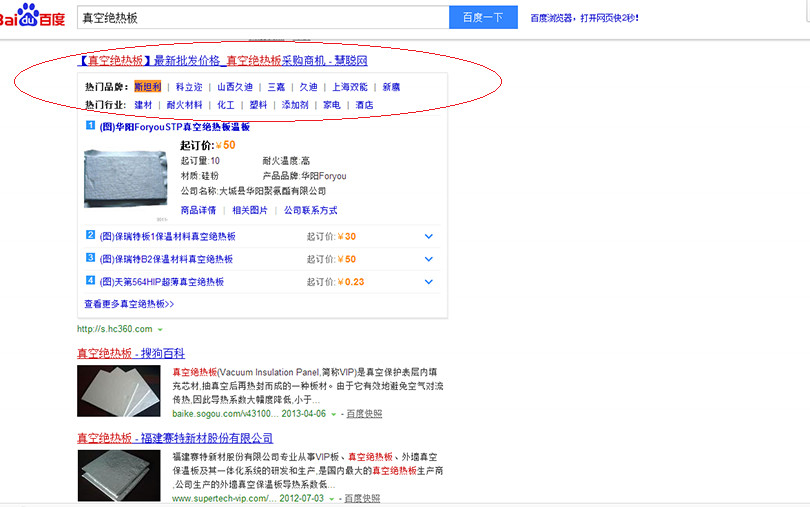Open the 公司联系方式 link
This screenshot has height=507, width=810.
(x=310, y=210)
